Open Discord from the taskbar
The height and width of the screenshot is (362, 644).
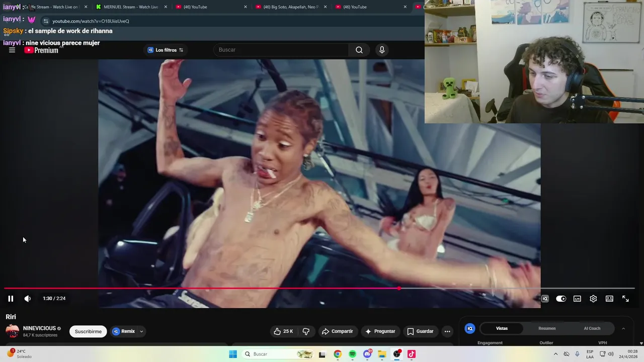(x=367, y=354)
